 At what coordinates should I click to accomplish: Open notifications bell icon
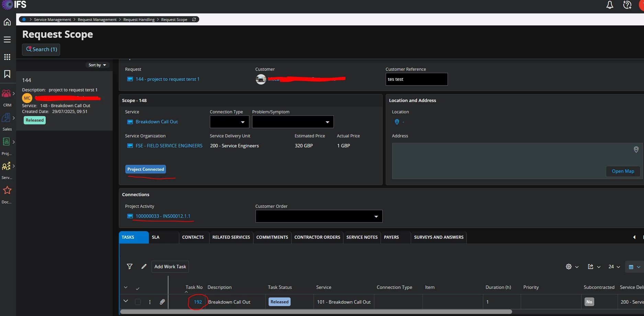pos(610,5)
